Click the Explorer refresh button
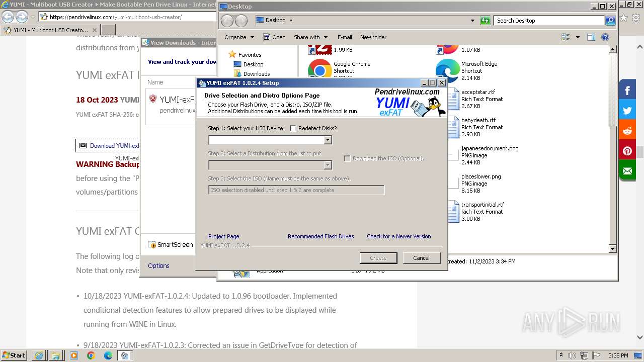This screenshot has width=644, height=362. (x=485, y=21)
